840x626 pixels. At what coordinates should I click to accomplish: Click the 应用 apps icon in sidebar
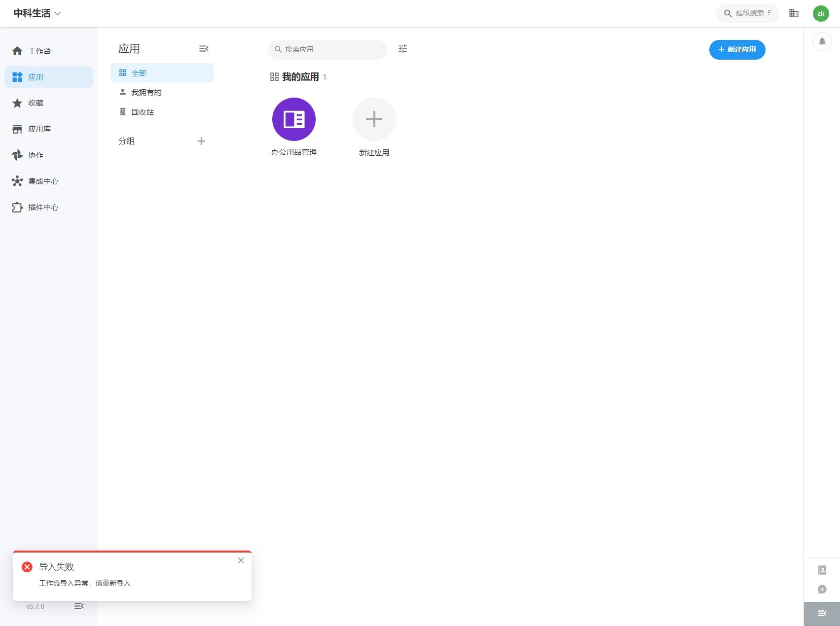point(17,77)
